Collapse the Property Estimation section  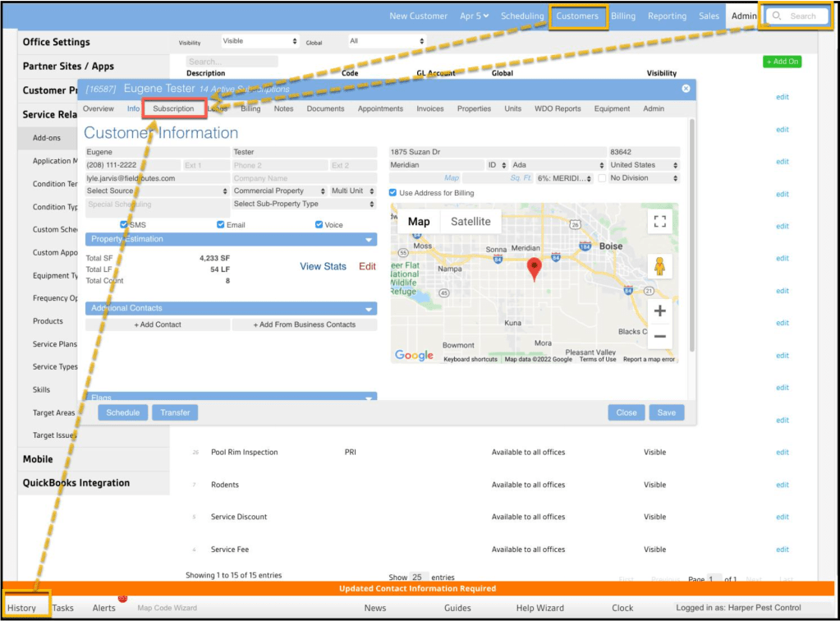[x=370, y=240]
